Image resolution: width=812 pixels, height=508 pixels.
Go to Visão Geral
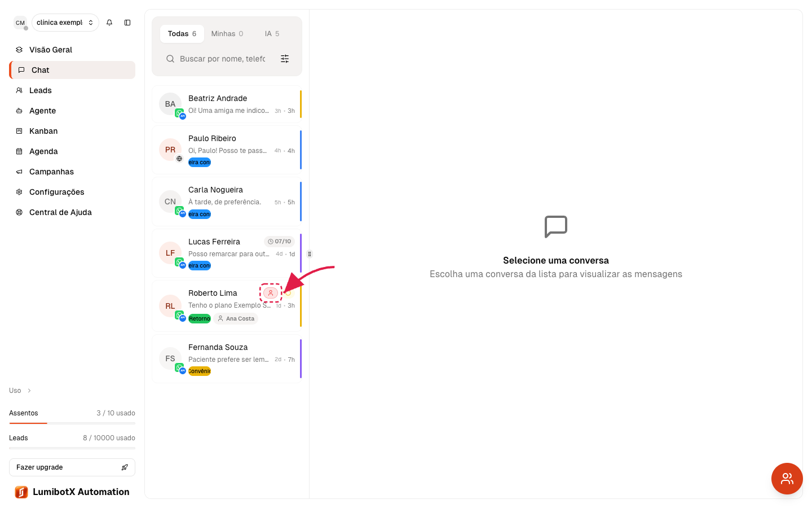click(72, 50)
